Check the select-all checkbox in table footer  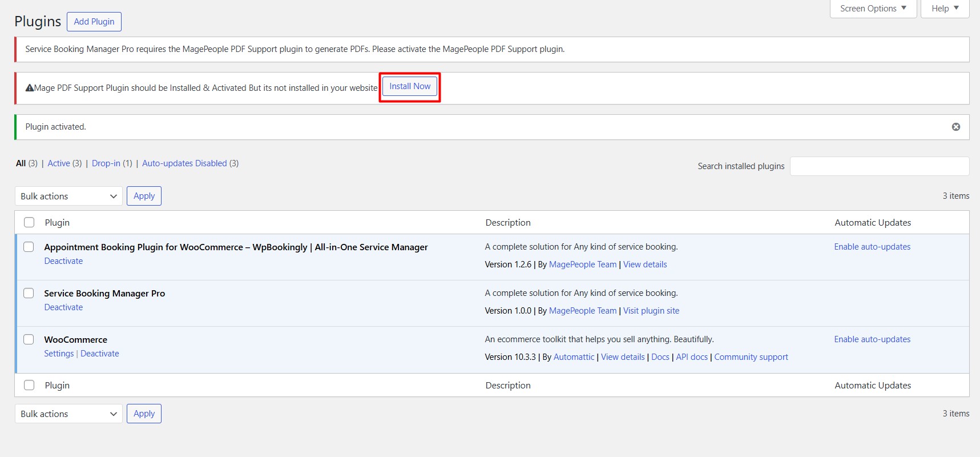click(x=29, y=385)
